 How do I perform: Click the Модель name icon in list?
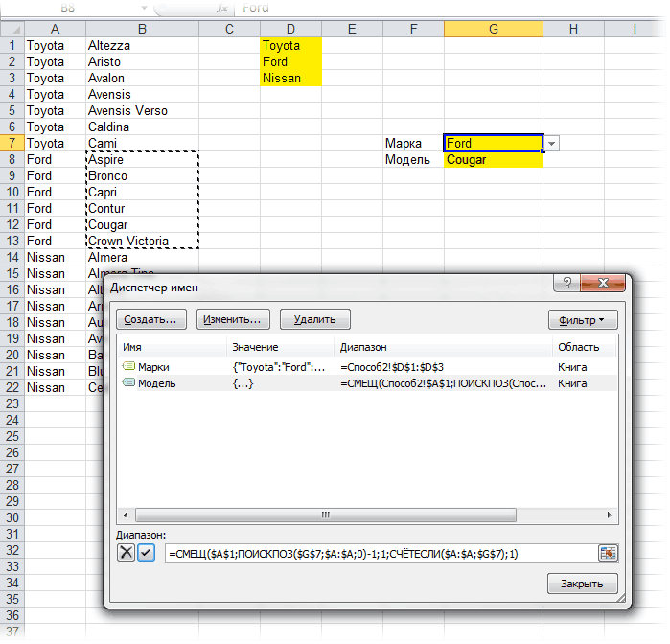[x=128, y=382]
